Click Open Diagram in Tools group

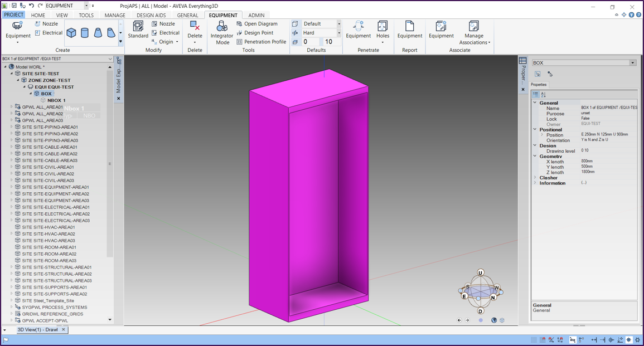coord(257,24)
